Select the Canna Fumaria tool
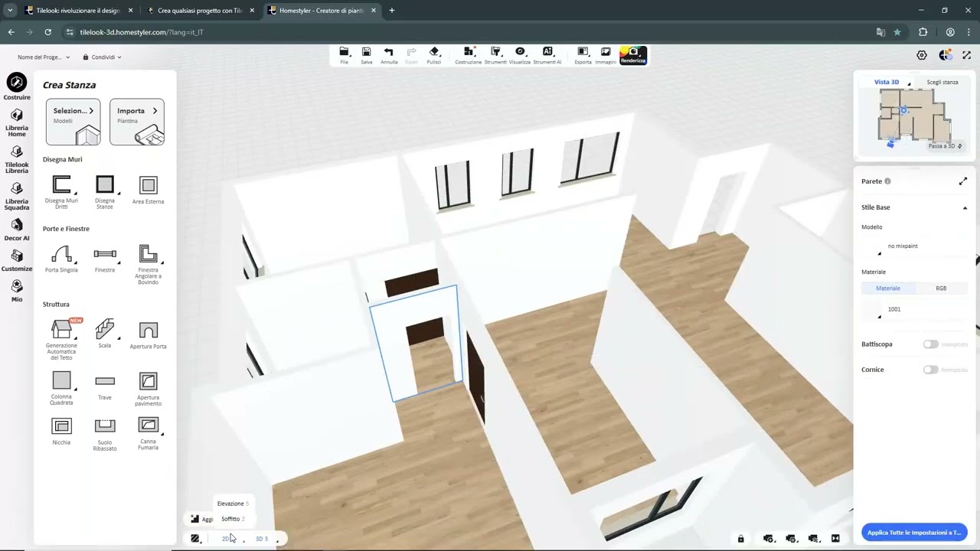 (148, 434)
